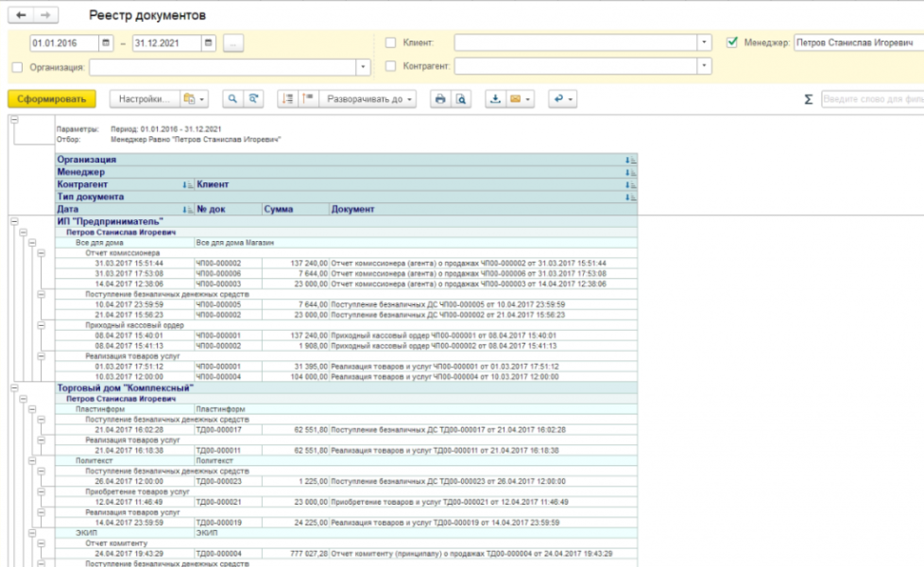The image size is (924, 567).
Task: Open the Настройки settings button
Action: [x=144, y=98]
